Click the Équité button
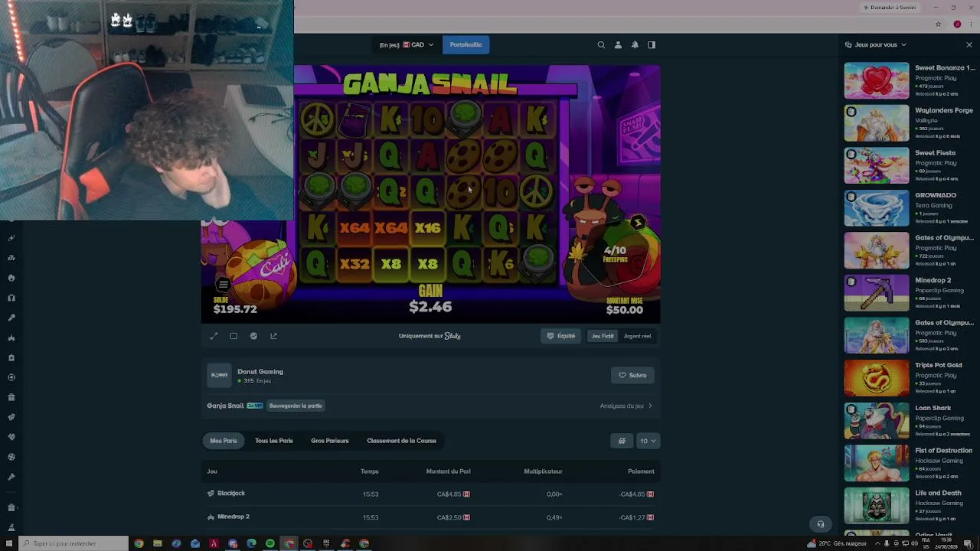The height and width of the screenshot is (551, 980). pyautogui.click(x=561, y=336)
